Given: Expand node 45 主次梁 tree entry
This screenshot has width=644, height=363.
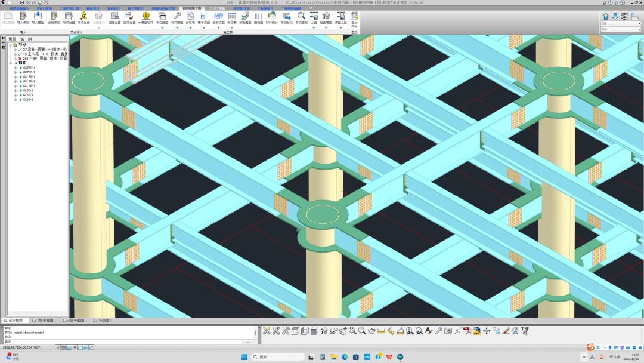Looking at the screenshot, I should (x=15, y=54).
